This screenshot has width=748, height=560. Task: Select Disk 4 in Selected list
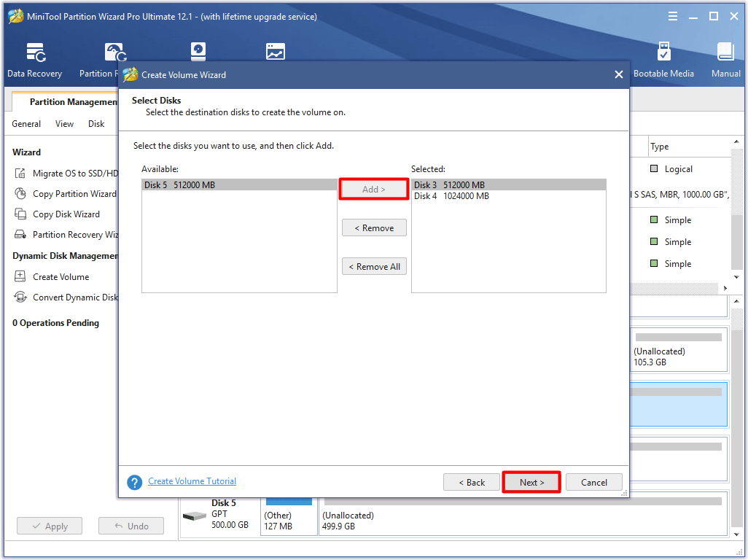509,196
